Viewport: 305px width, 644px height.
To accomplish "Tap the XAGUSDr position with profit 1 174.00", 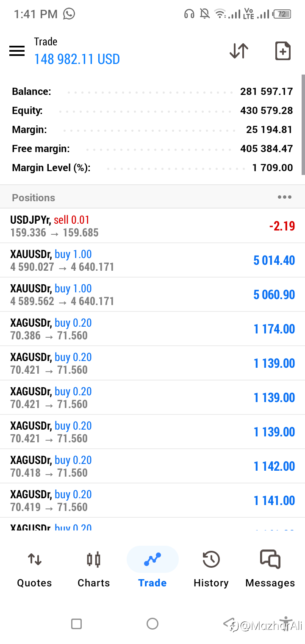I will pyautogui.click(x=152, y=329).
